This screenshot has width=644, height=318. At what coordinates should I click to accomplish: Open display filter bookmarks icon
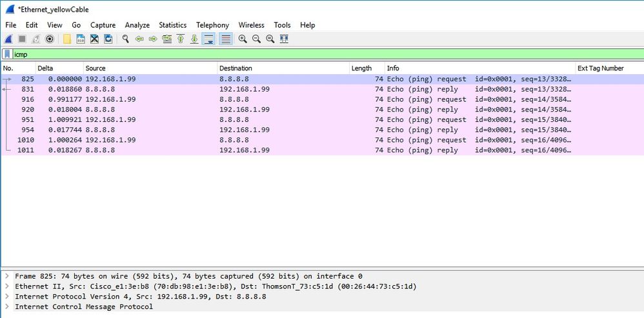coord(7,54)
